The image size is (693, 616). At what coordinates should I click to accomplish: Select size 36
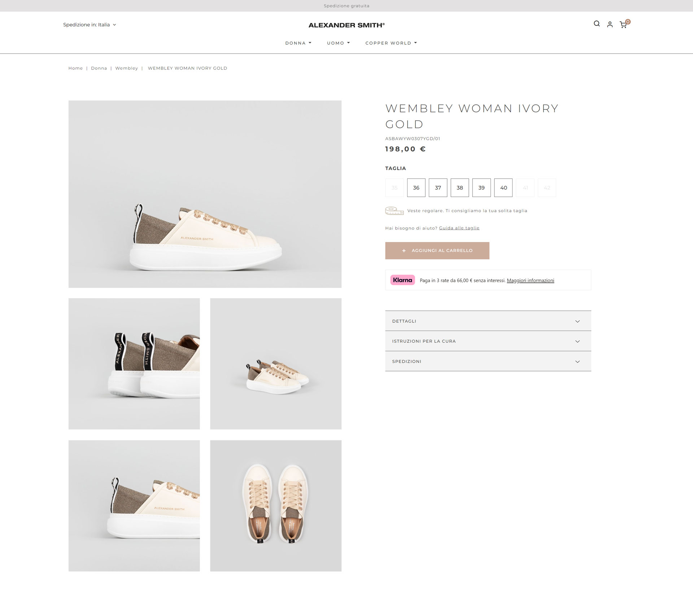pos(416,188)
